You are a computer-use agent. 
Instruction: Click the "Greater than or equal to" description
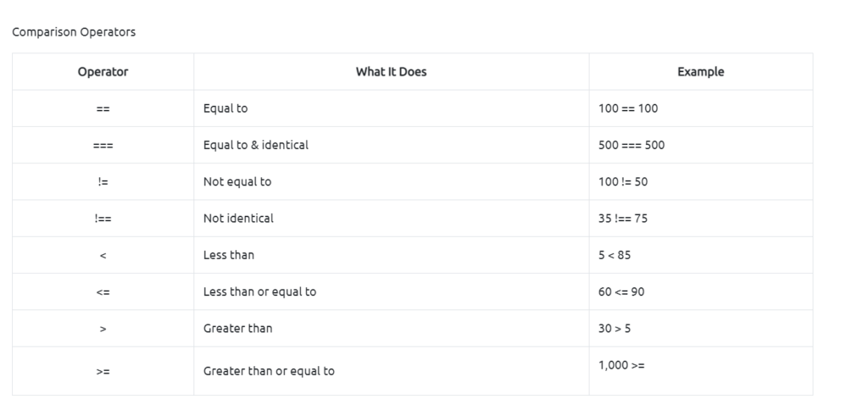pyautogui.click(x=269, y=371)
